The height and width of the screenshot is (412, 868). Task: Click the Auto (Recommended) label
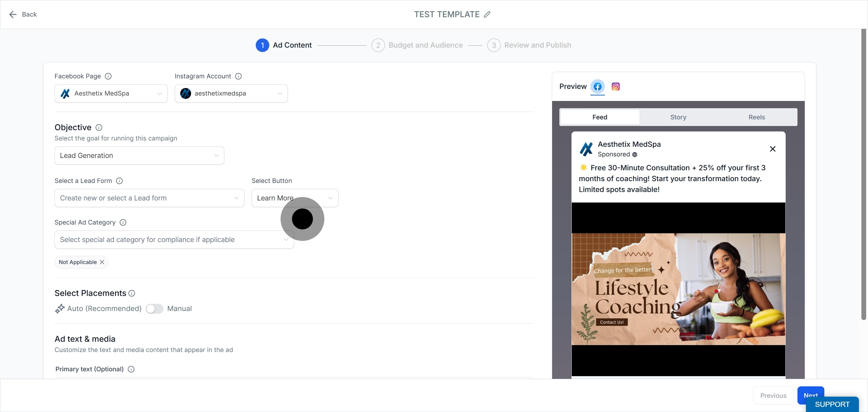point(104,309)
